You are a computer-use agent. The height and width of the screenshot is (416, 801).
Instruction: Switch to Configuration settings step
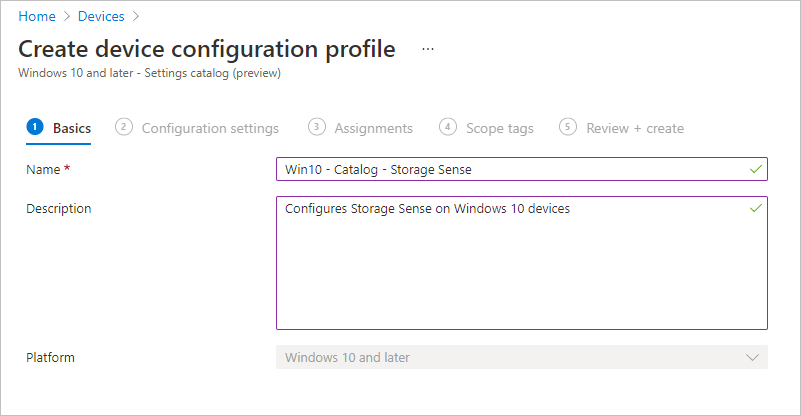click(x=210, y=128)
